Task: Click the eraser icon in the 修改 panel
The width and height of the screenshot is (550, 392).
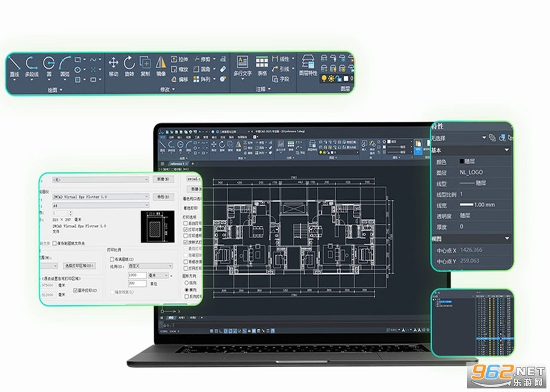Action: [223, 69]
